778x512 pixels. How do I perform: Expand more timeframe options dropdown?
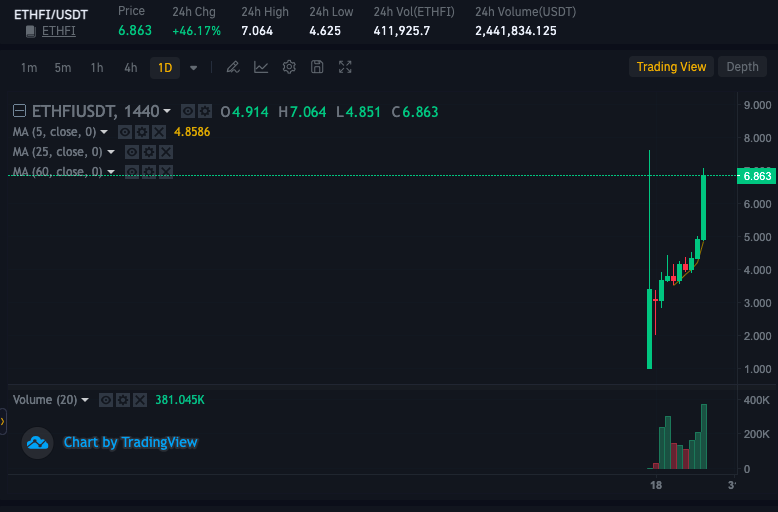point(194,67)
